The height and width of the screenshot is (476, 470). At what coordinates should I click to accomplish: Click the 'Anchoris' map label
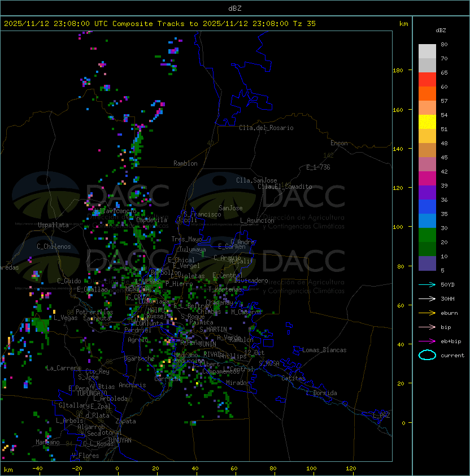pyautogui.click(x=132, y=385)
